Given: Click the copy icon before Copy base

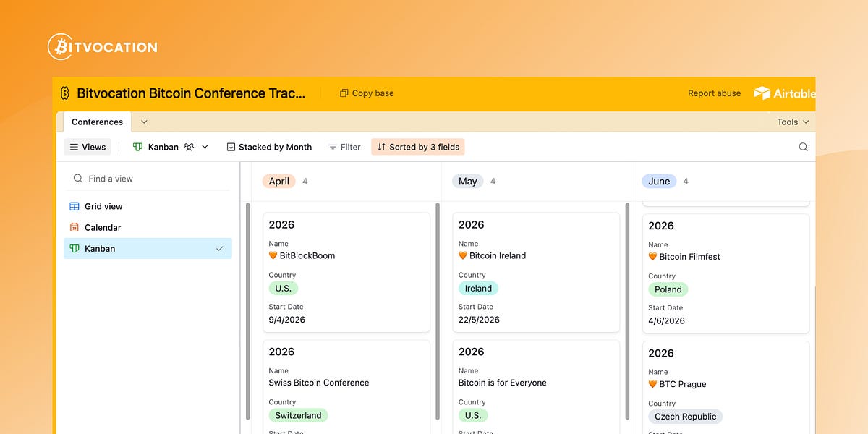Looking at the screenshot, I should pyautogui.click(x=344, y=93).
